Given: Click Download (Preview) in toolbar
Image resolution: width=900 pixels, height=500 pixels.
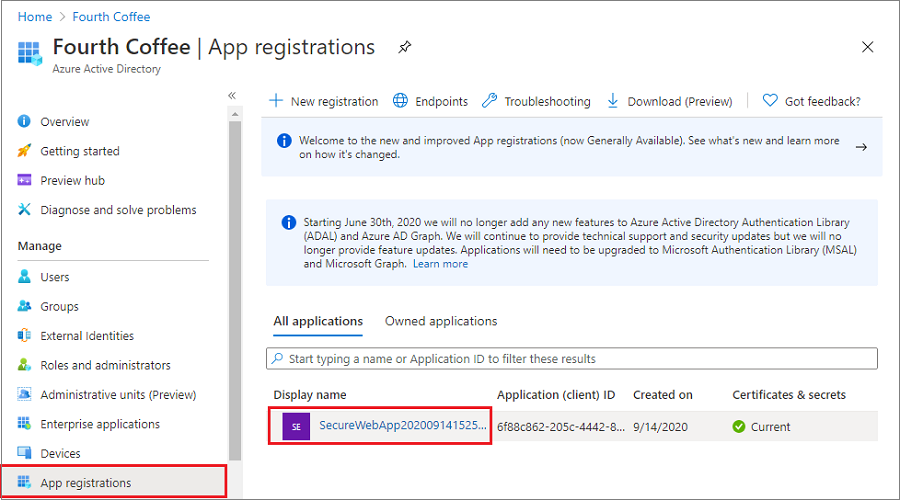Looking at the screenshot, I should click(669, 101).
